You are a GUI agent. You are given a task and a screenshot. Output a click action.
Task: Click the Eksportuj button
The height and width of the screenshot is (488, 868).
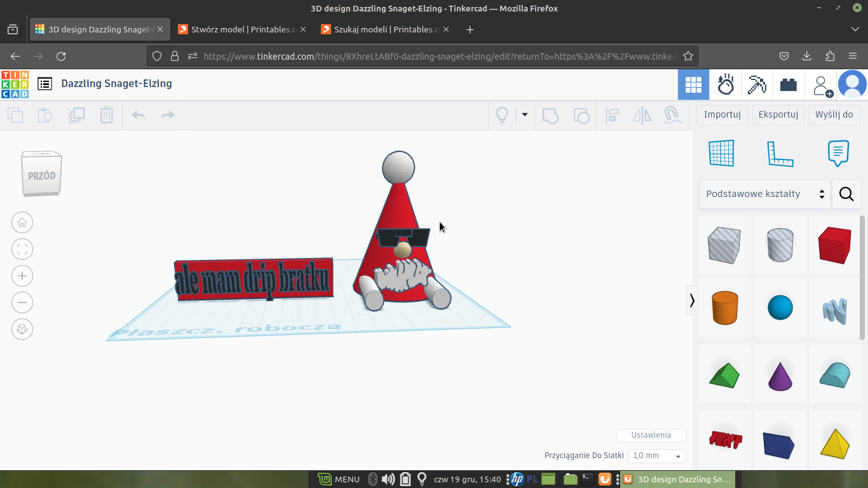click(778, 115)
